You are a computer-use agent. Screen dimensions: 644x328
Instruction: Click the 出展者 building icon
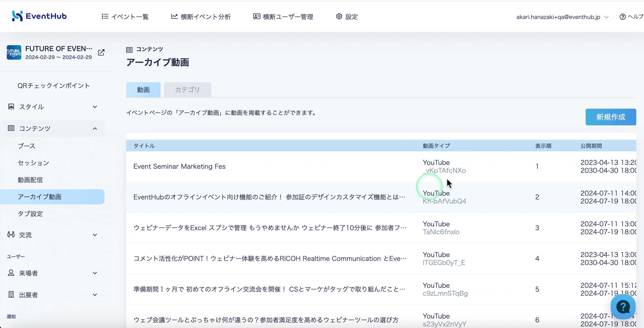coord(11,294)
